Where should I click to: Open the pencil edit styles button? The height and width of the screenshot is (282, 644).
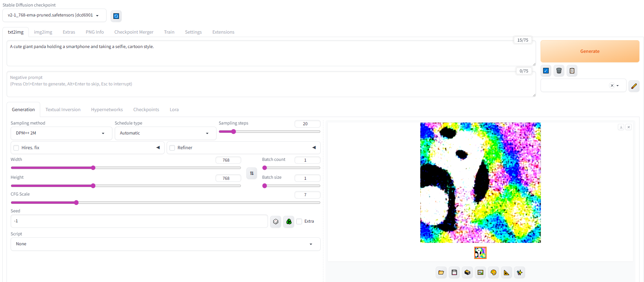pyautogui.click(x=634, y=86)
